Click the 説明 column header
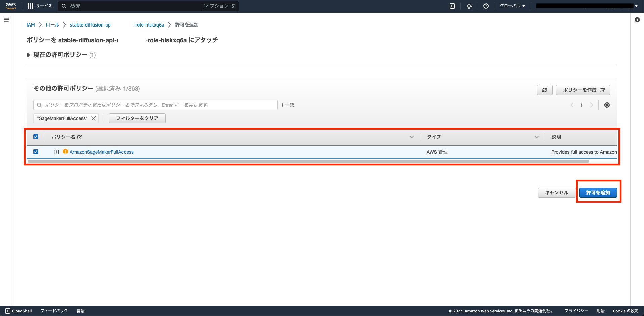The height and width of the screenshot is (316, 644). point(556,137)
